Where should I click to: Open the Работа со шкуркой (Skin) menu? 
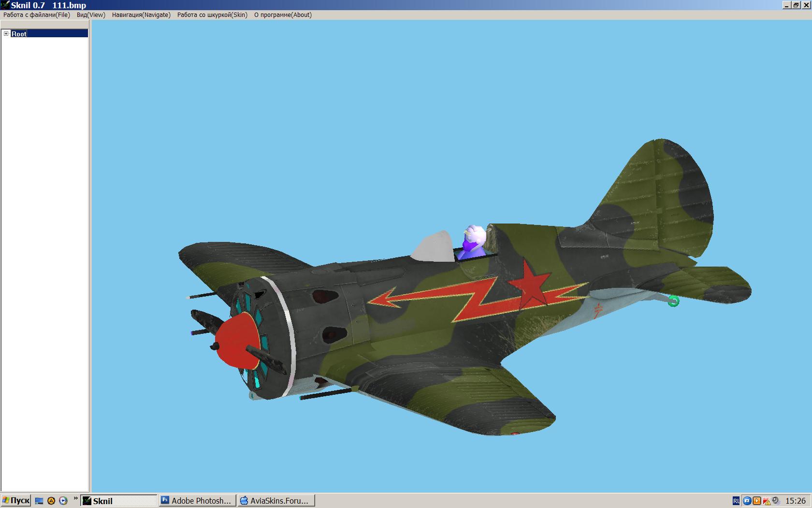pyautogui.click(x=212, y=15)
